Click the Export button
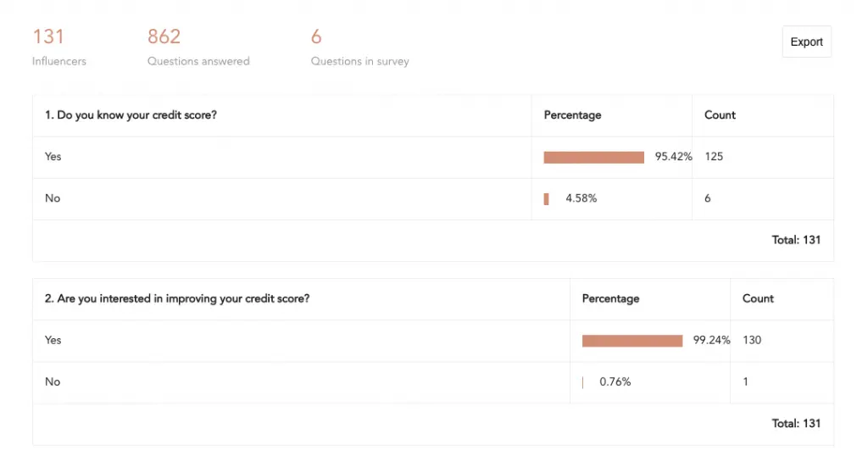This screenshot has width=868, height=456. click(x=806, y=42)
